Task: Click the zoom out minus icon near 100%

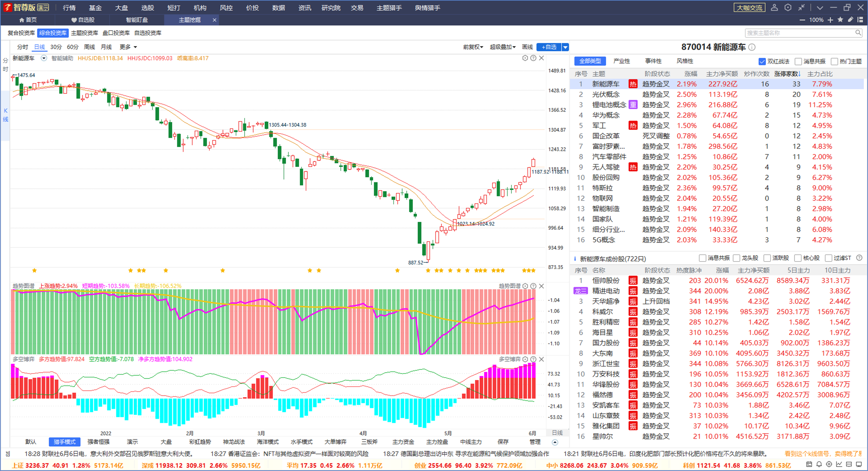Action: 802,20
